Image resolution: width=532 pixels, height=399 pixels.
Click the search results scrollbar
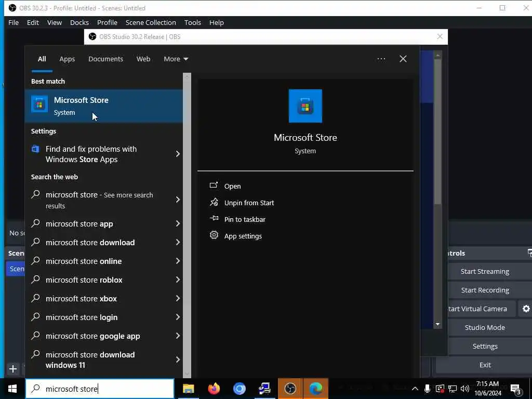(x=187, y=224)
